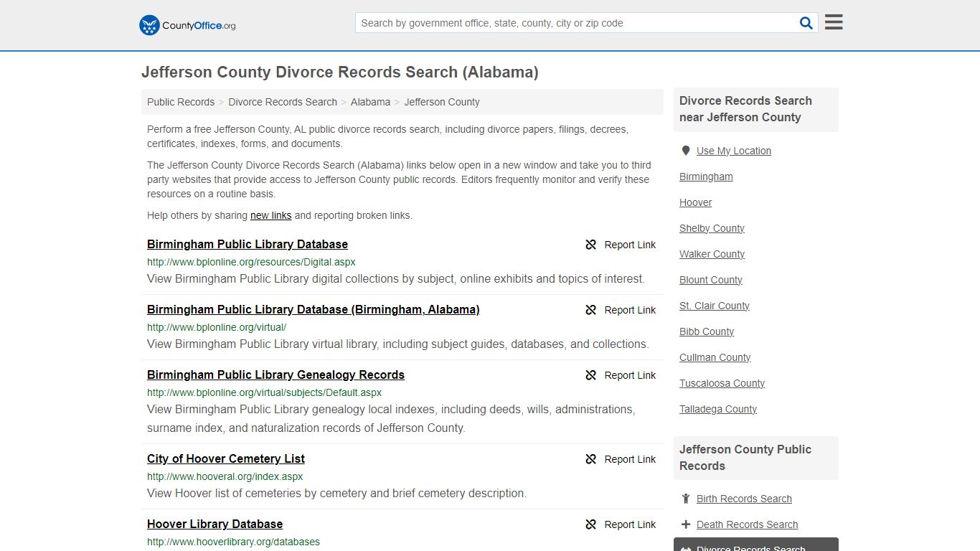Go to Alabama breadcrumb
This screenshot has width=980, height=551.
(370, 102)
